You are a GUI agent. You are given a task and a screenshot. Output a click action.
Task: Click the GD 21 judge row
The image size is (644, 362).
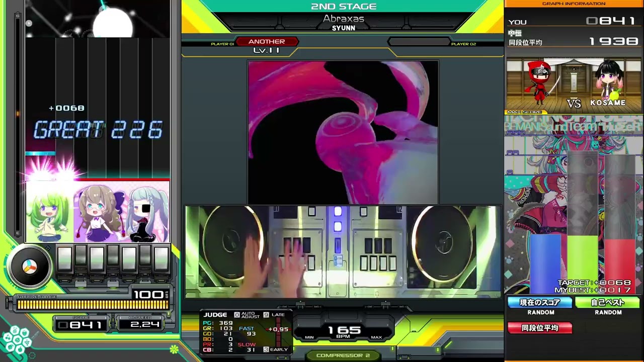point(218,334)
